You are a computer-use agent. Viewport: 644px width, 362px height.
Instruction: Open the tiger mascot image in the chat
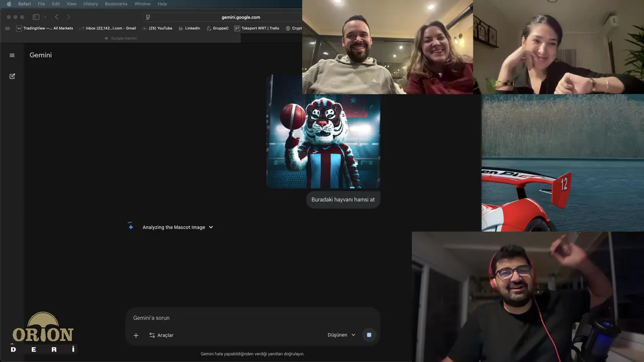[323, 132]
